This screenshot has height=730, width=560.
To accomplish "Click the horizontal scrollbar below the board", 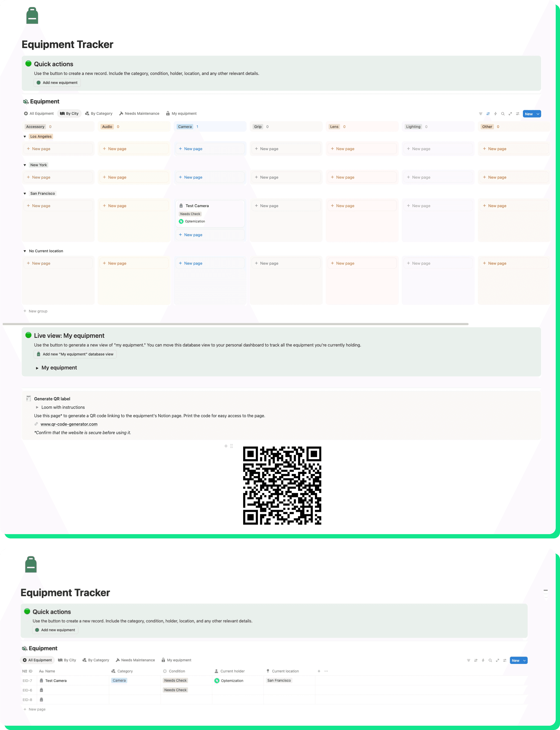I will [235, 324].
